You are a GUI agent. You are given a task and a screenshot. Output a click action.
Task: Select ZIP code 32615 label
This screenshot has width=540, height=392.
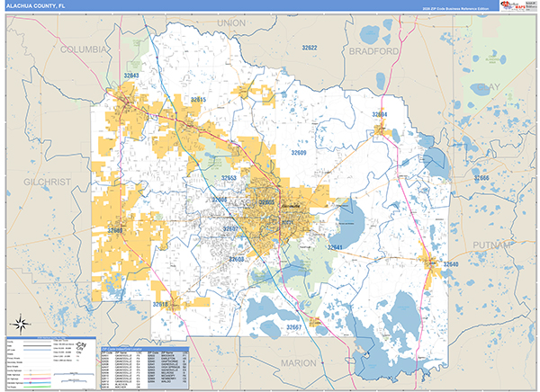click(198, 100)
